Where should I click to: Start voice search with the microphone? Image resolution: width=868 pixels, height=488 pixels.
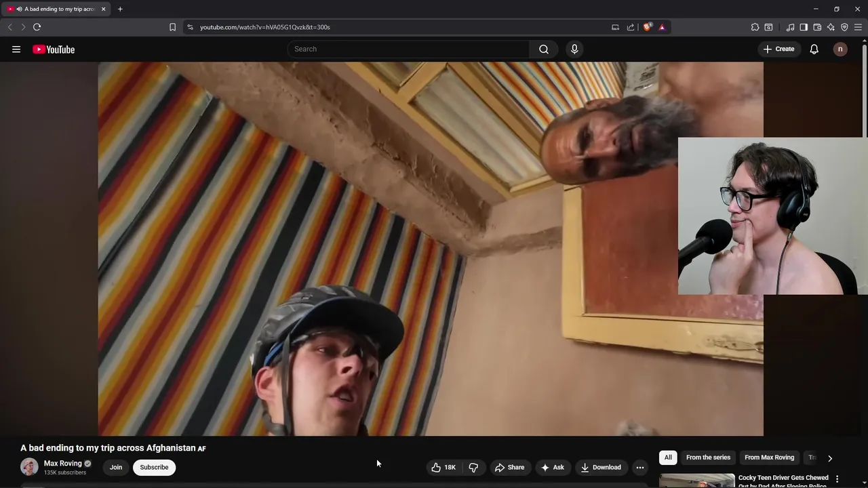[x=574, y=49]
